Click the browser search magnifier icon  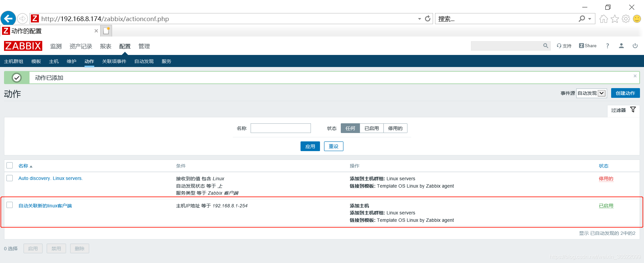[x=582, y=19]
